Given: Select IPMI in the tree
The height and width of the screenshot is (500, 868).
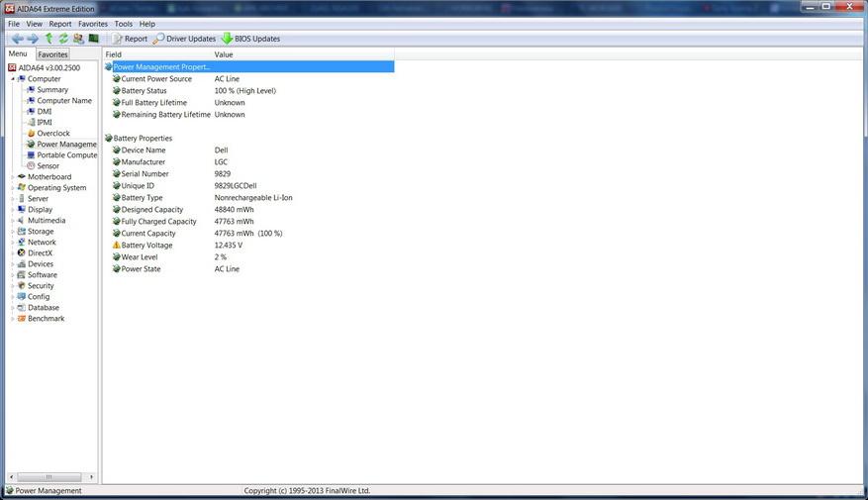Looking at the screenshot, I should [45, 123].
